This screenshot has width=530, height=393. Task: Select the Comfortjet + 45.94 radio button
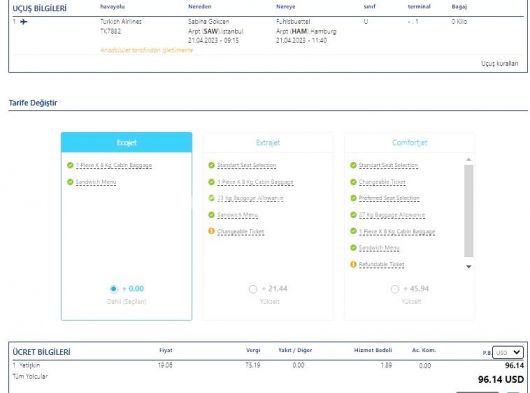394,289
